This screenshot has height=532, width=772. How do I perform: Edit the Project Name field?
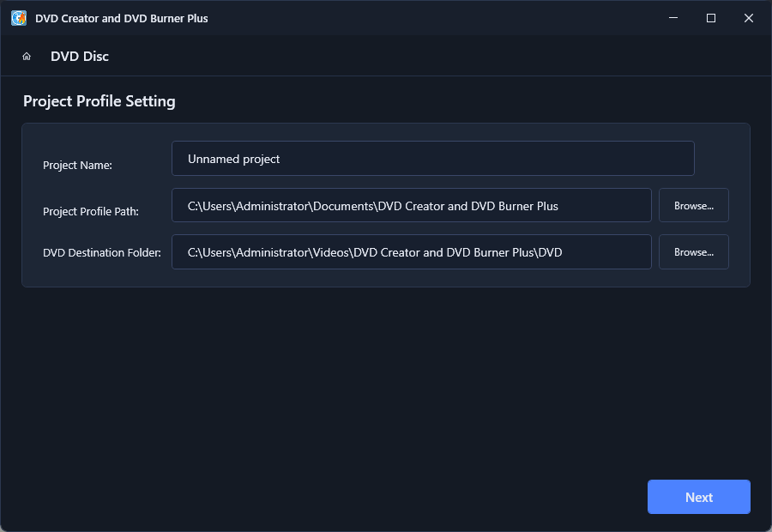pyautogui.click(x=433, y=159)
